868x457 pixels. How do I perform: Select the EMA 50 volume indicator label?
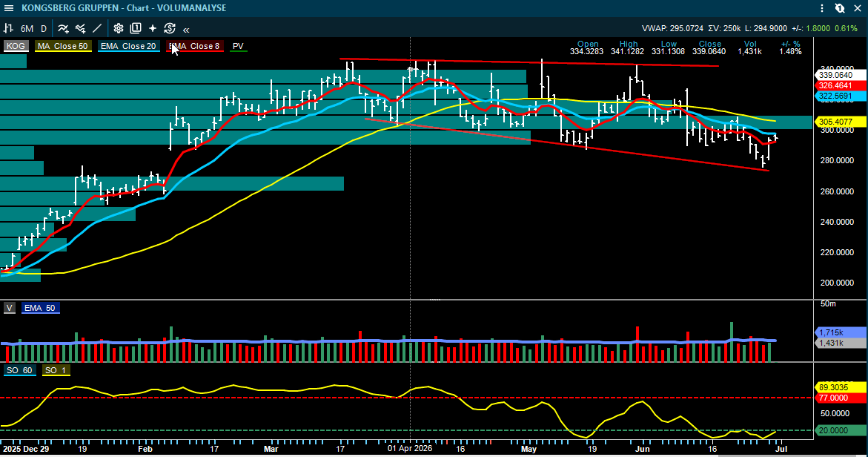40,308
